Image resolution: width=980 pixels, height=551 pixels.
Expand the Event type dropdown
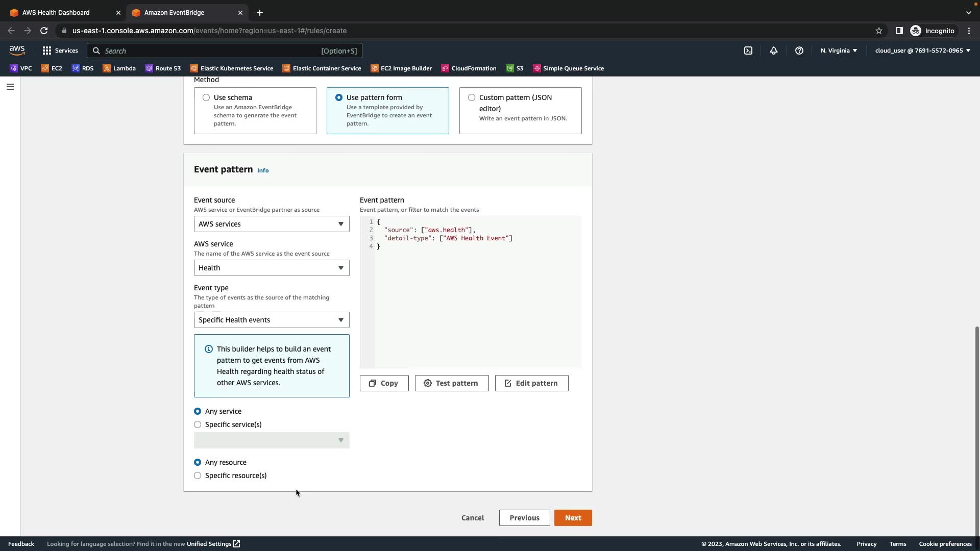pyautogui.click(x=272, y=320)
